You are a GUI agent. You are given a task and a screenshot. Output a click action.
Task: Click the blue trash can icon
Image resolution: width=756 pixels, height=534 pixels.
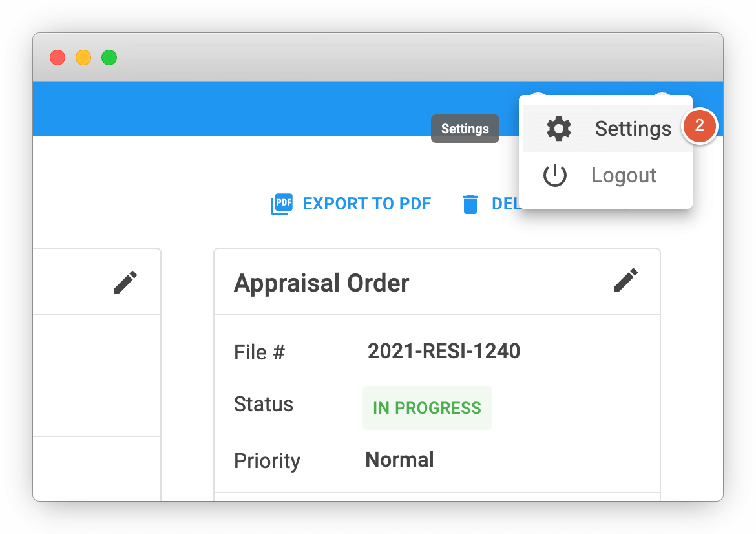pyautogui.click(x=470, y=204)
